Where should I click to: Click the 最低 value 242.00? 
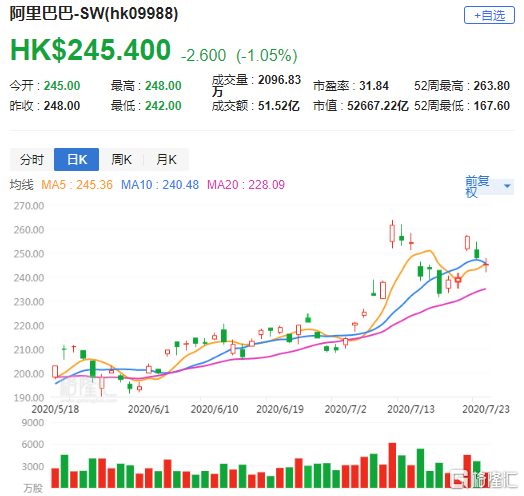click(163, 106)
